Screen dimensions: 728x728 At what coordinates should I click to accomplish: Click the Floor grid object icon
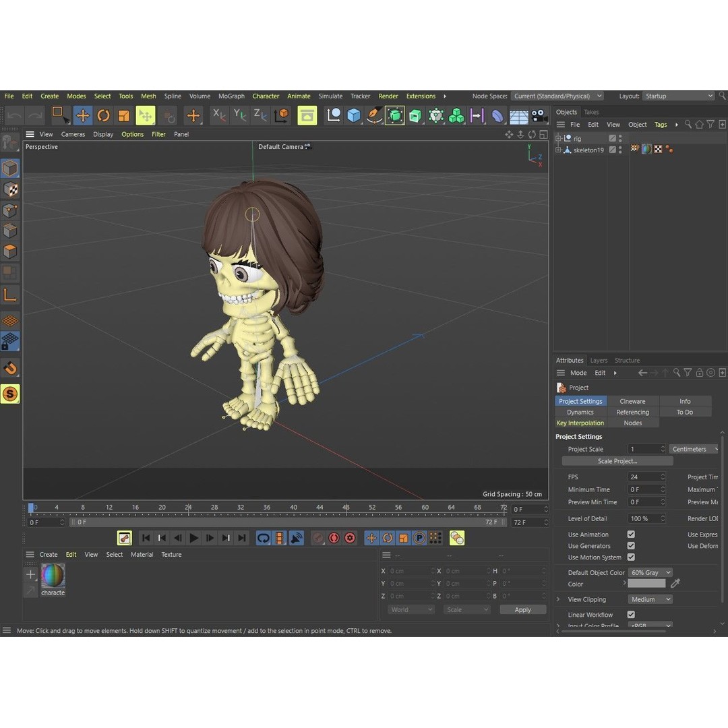click(x=518, y=116)
